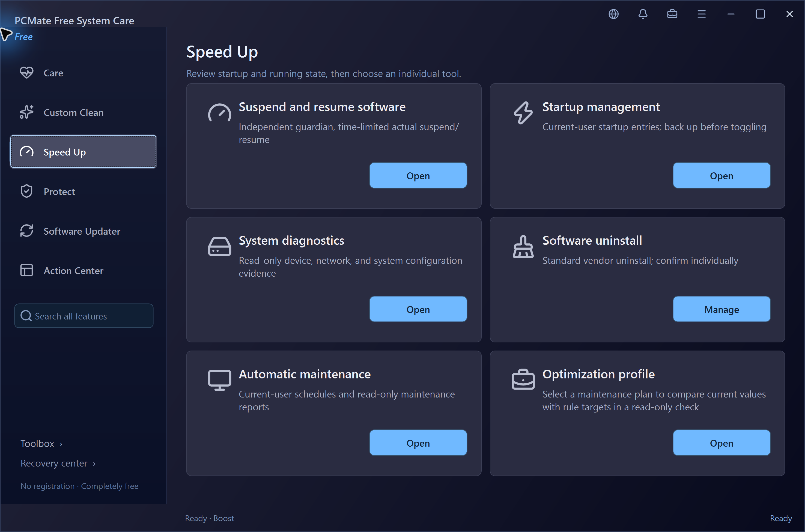Viewport: 805px width, 532px height.
Task: Open the Software Updater section
Action: pos(84,231)
